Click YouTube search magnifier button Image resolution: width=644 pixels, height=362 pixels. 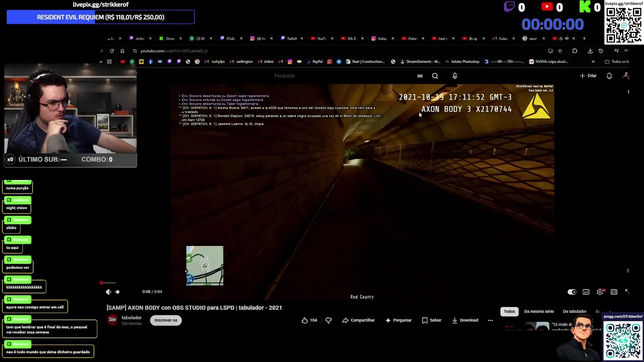point(435,76)
